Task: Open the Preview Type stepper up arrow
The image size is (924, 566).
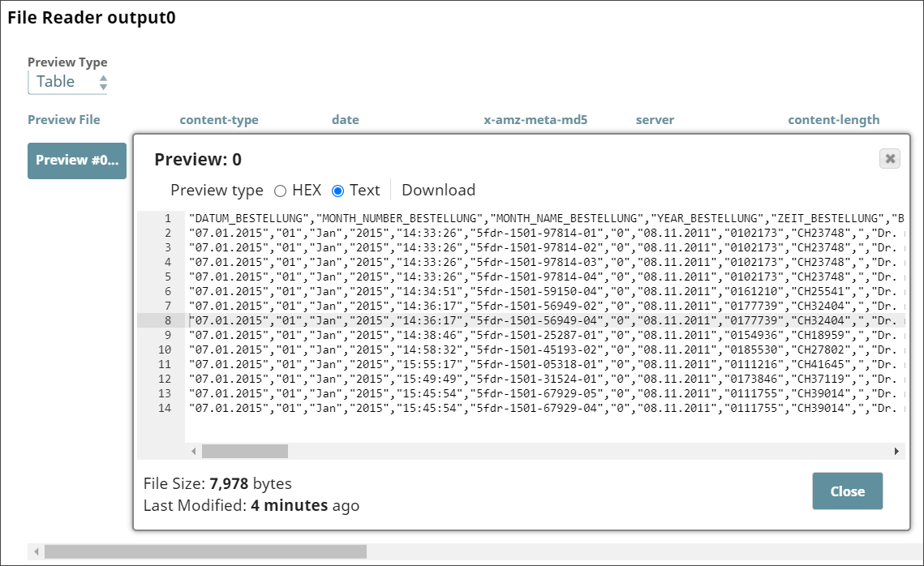Action: [103, 77]
